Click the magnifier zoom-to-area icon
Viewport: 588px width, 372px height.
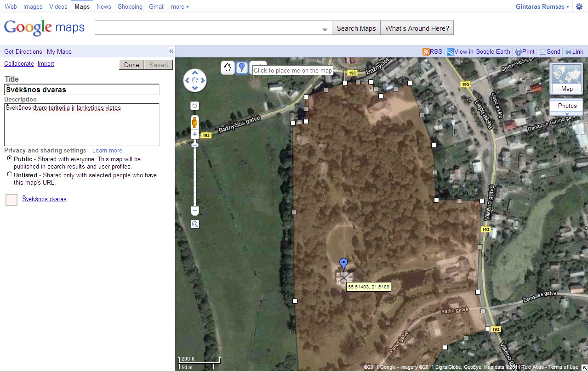pyautogui.click(x=195, y=225)
